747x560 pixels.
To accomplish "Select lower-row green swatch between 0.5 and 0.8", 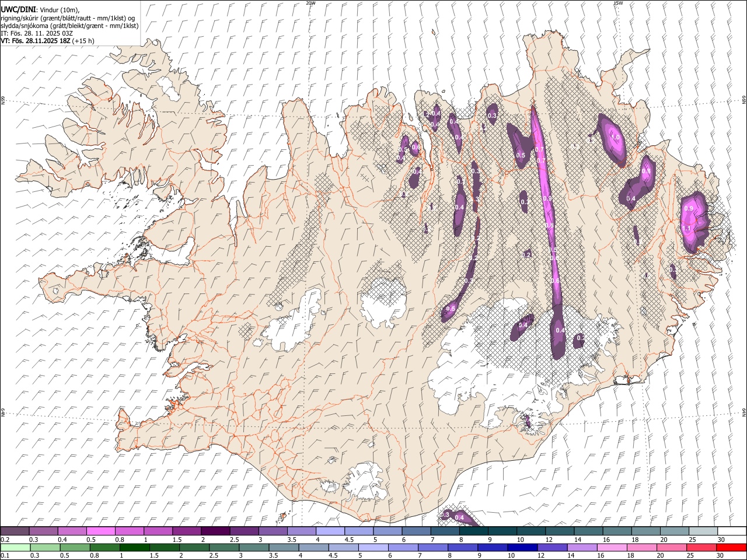I will (x=75, y=547).
